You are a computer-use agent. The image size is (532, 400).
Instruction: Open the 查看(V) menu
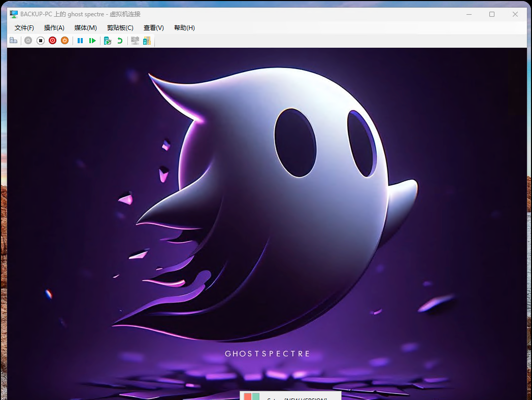click(153, 28)
